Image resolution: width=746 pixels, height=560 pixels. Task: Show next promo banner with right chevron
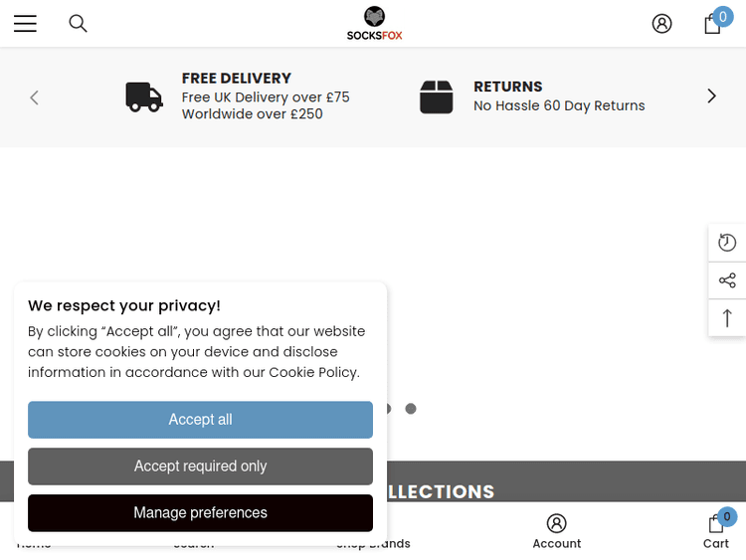[x=711, y=96]
